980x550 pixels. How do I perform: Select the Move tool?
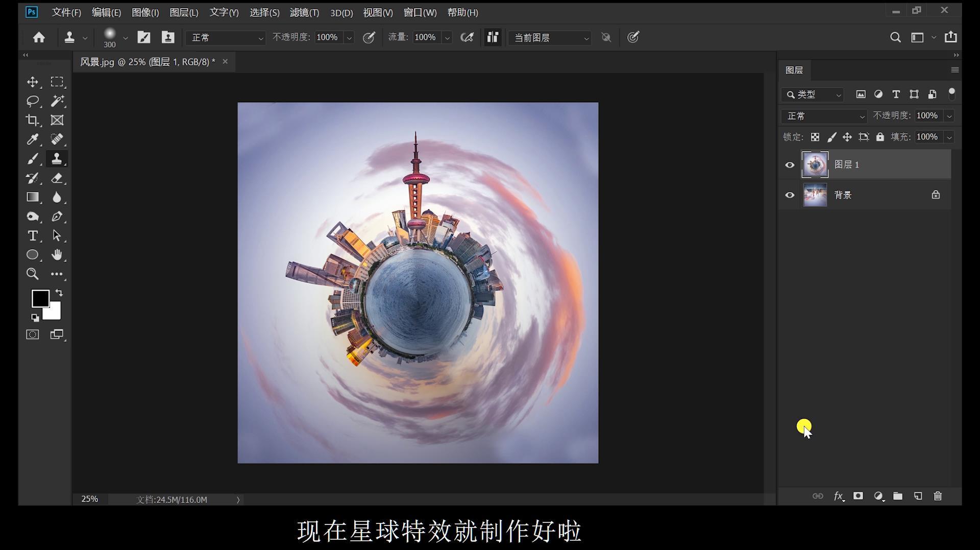[33, 82]
